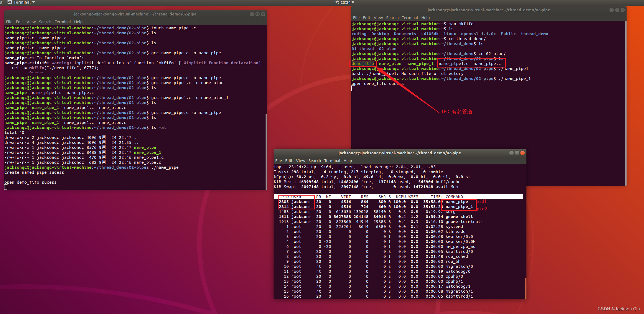644x314 pixels.
Task: Click the restore button on the bottom terminal
Action: click(x=517, y=153)
